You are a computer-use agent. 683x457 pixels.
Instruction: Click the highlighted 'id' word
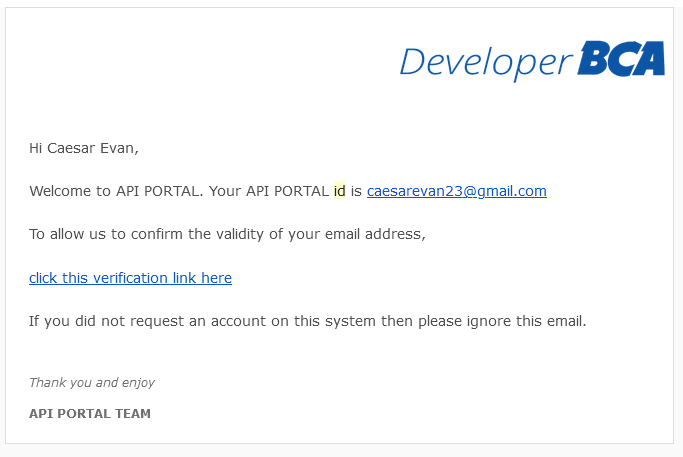340,191
